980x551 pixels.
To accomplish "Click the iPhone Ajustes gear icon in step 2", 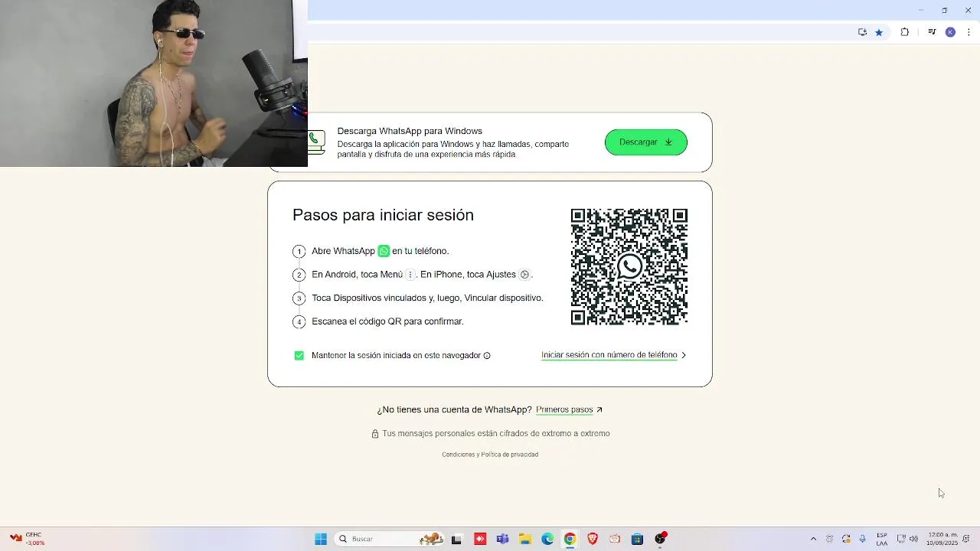I will [524, 275].
